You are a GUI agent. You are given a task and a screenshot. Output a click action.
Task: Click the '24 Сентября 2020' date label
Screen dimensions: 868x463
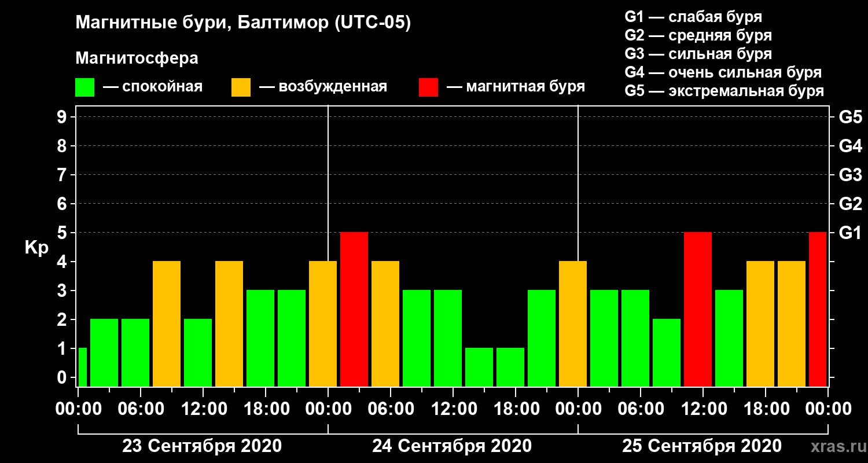click(452, 446)
